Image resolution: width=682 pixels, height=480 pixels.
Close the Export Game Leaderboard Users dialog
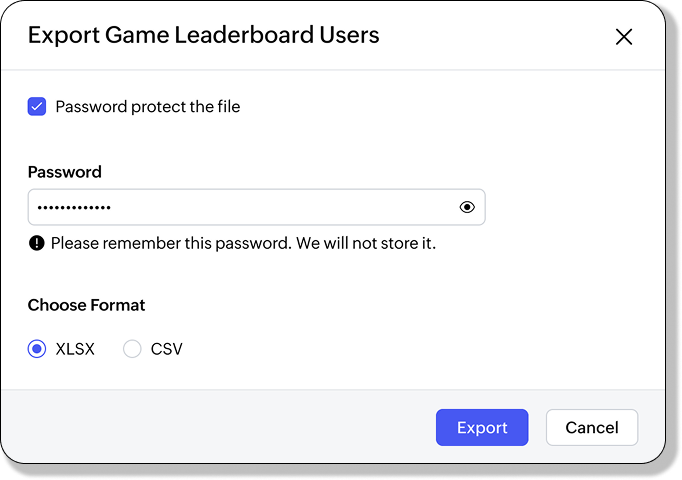[624, 37]
